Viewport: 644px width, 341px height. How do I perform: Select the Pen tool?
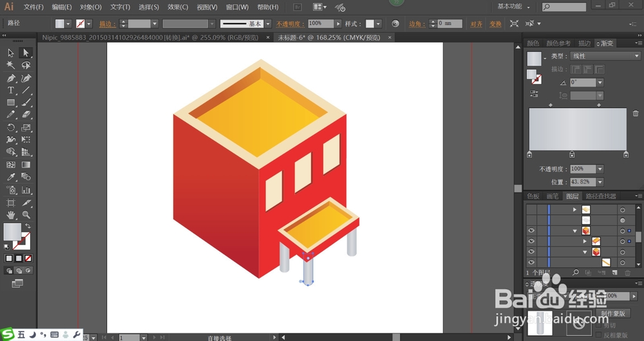click(x=11, y=78)
